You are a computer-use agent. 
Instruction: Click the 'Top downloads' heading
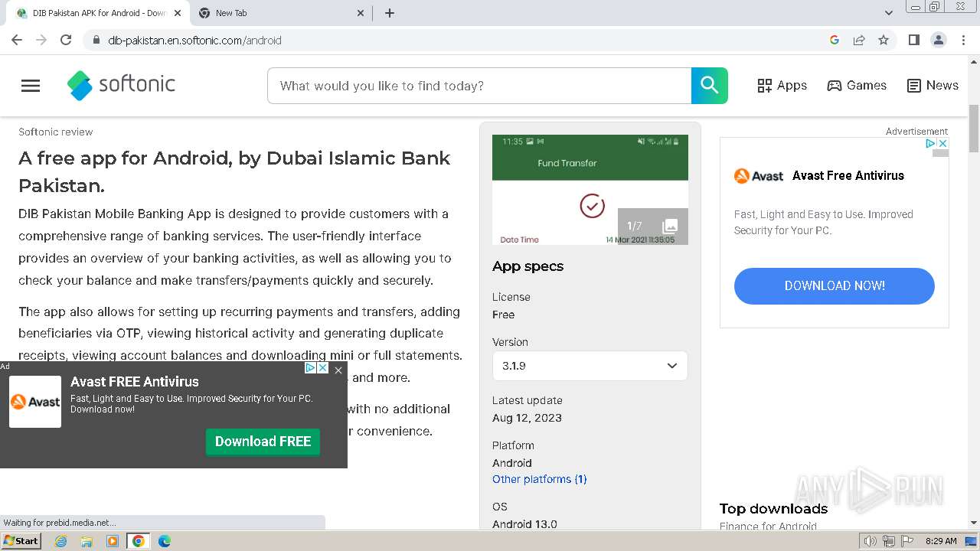coord(773,509)
